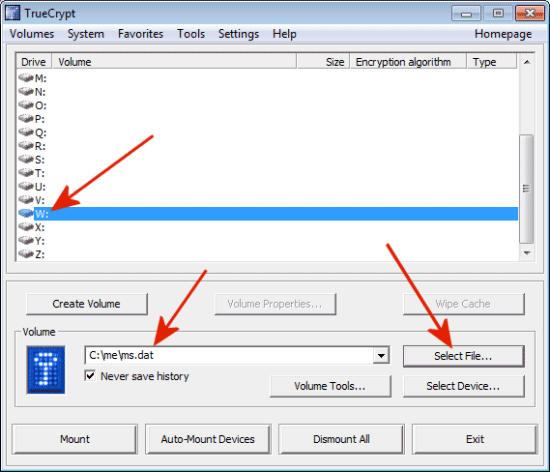Click the TrueCrypt logo in Volume group
550x472 pixels.
tap(46, 370)
